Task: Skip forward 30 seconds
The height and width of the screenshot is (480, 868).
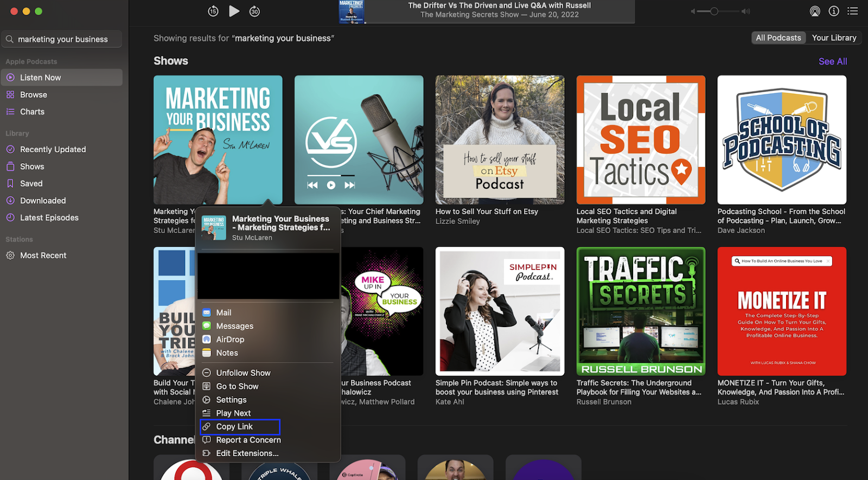Action: (x=254, y=11)
